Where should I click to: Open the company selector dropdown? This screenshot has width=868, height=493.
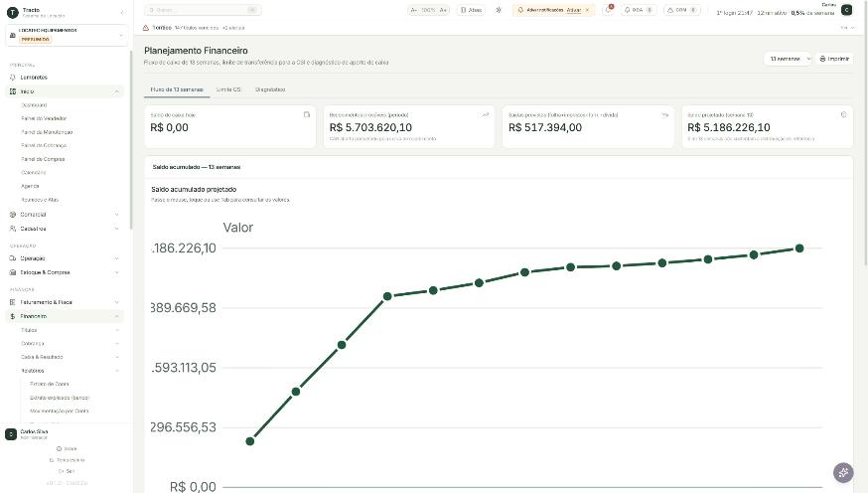[67, 35]
